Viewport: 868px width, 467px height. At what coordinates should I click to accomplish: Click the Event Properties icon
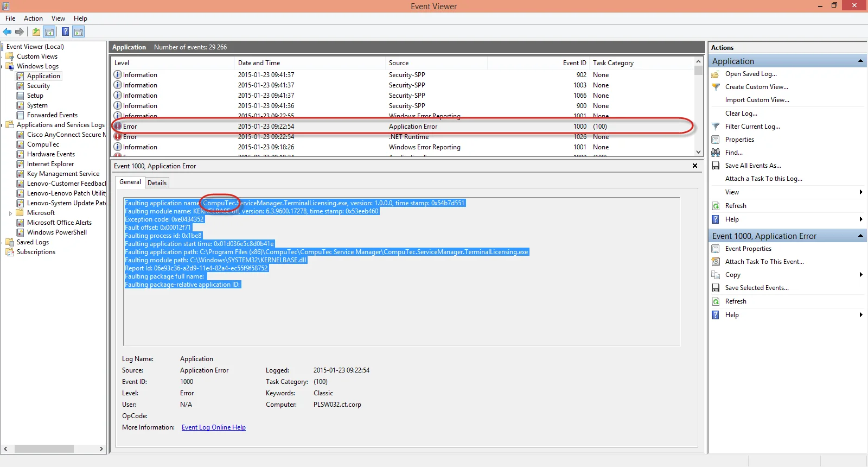716,249
